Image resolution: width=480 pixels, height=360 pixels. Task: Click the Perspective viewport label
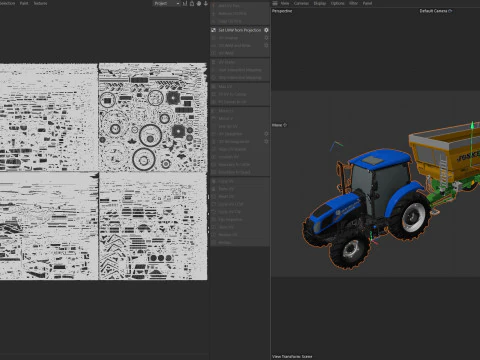tap(282, 11)
